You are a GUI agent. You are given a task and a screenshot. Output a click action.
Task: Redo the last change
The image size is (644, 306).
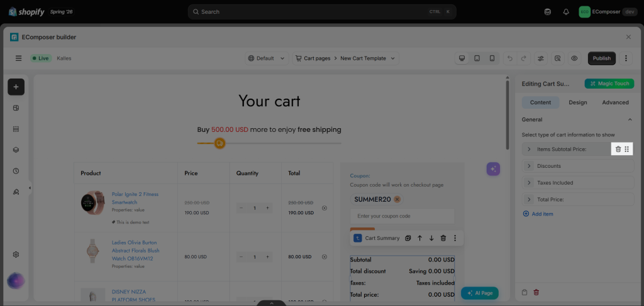click(x=524, y=58)
